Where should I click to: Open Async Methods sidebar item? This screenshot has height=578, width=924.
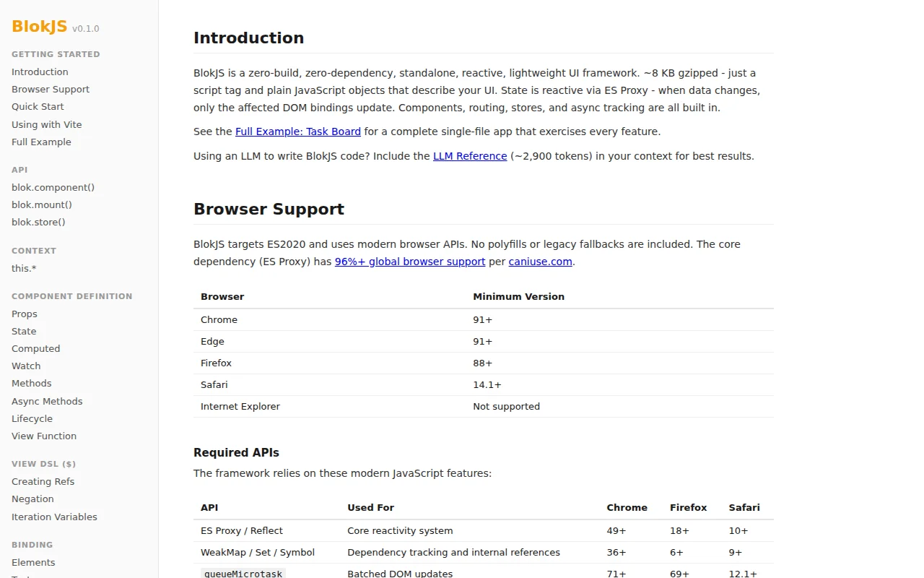(47, 401)
